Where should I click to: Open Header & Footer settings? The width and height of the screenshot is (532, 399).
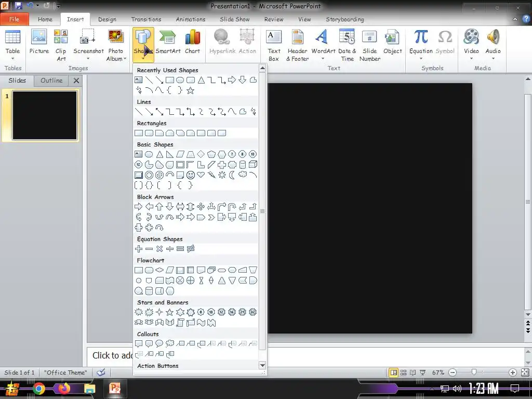coord(297,46)
